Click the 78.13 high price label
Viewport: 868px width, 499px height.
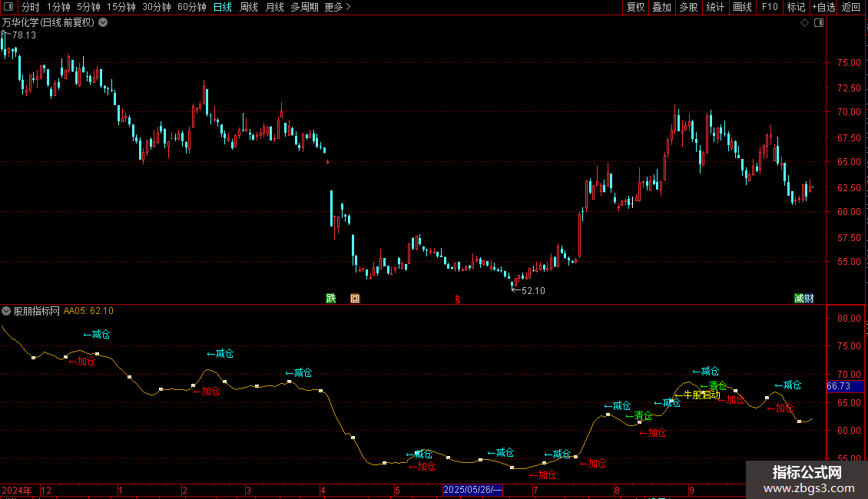(x=24, y=35)
